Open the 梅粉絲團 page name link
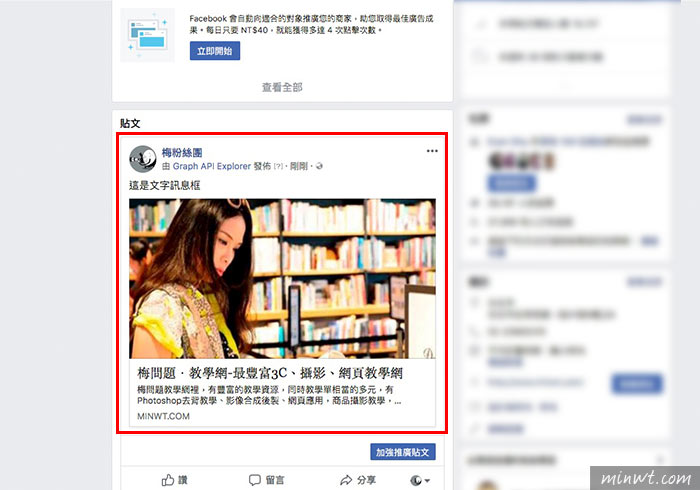 click(x=182, y=153)
